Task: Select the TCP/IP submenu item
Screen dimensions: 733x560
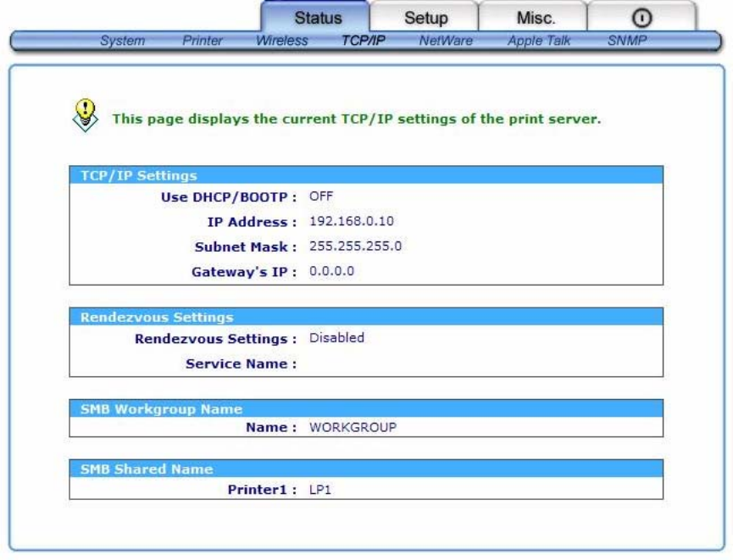Action: 364,41
